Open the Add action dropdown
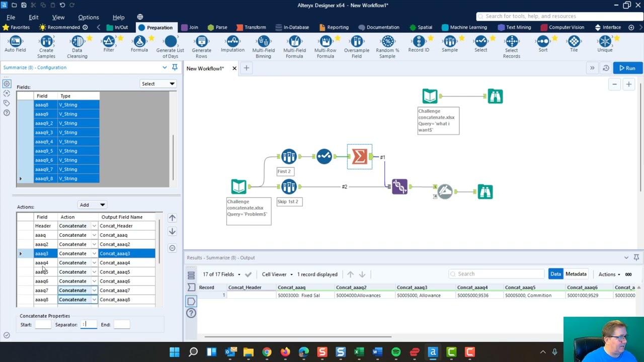 pos(93,205)
